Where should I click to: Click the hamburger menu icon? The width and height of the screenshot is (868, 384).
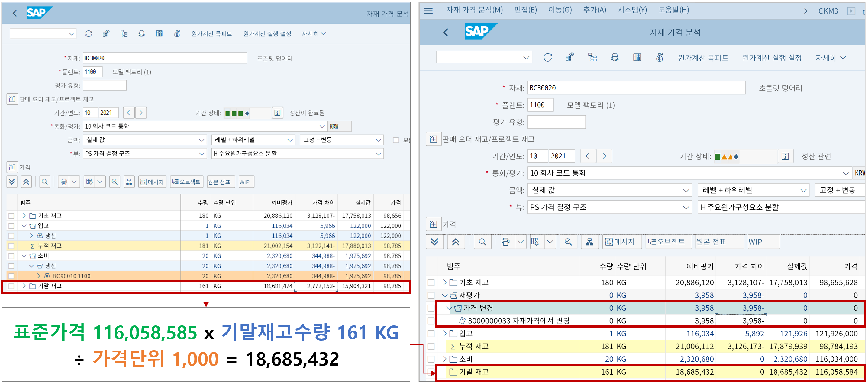428,11
